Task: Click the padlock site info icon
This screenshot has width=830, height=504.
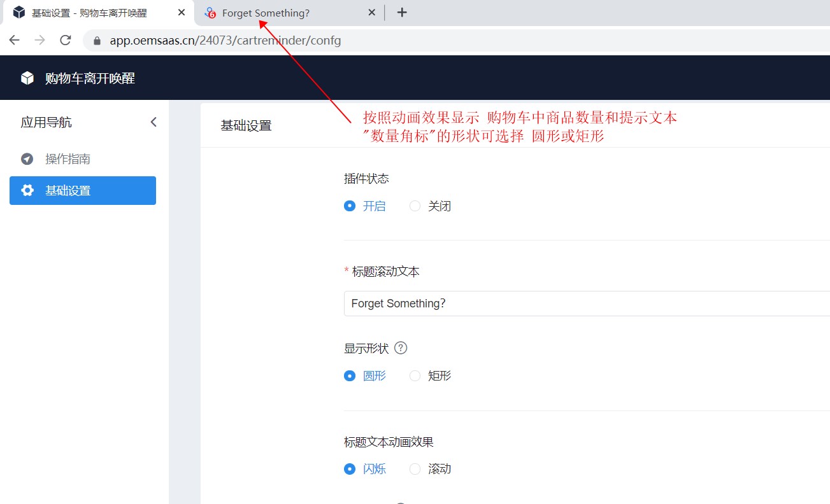Action: [x=97, y=41]
